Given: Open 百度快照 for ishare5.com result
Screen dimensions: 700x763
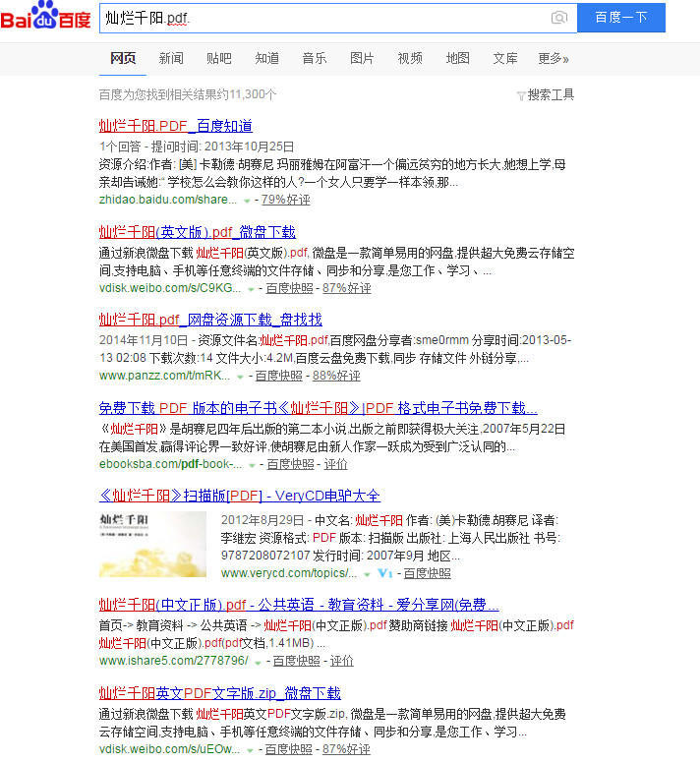Looking at the screenshot, I should [x=296, y=661].
